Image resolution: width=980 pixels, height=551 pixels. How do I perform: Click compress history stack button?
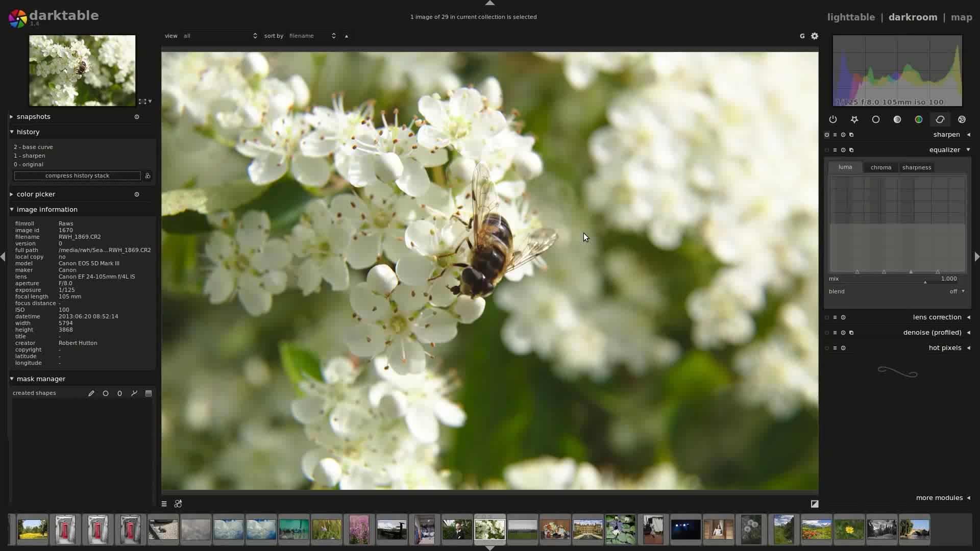click(x=77, y=176)
